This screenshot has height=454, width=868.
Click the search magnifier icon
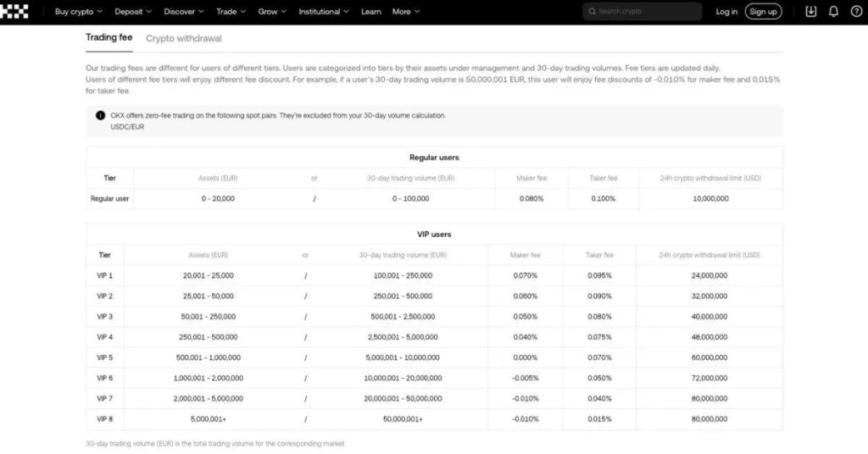tap(592, 12)
